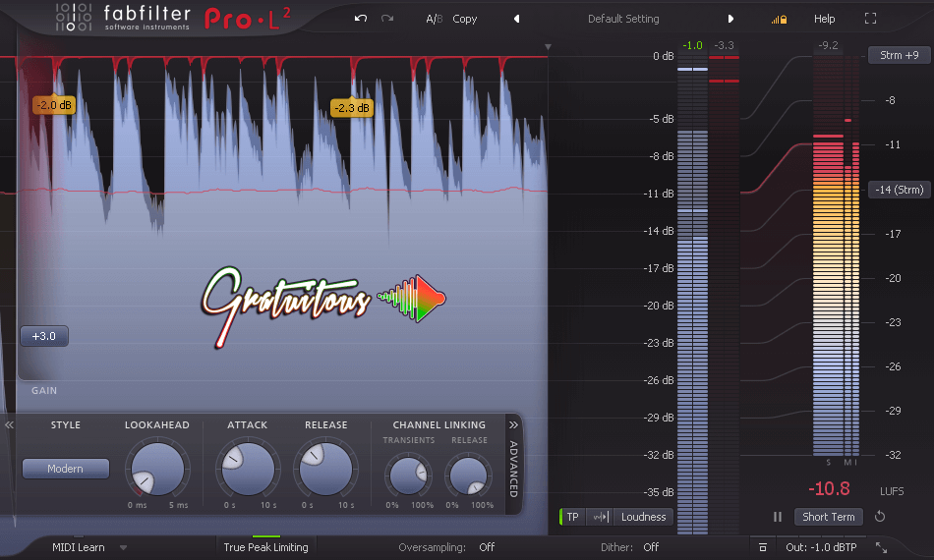The height and width of the screenshot is (560, 934).
Task: Enter full screen mode via corner icon
Action: coord(870,19)
